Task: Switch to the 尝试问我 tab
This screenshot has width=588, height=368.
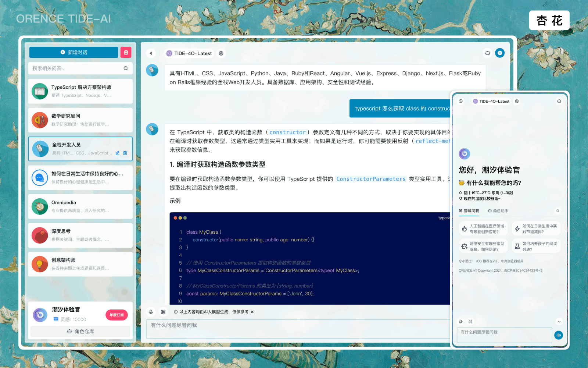Action: (x=469, y=211)
